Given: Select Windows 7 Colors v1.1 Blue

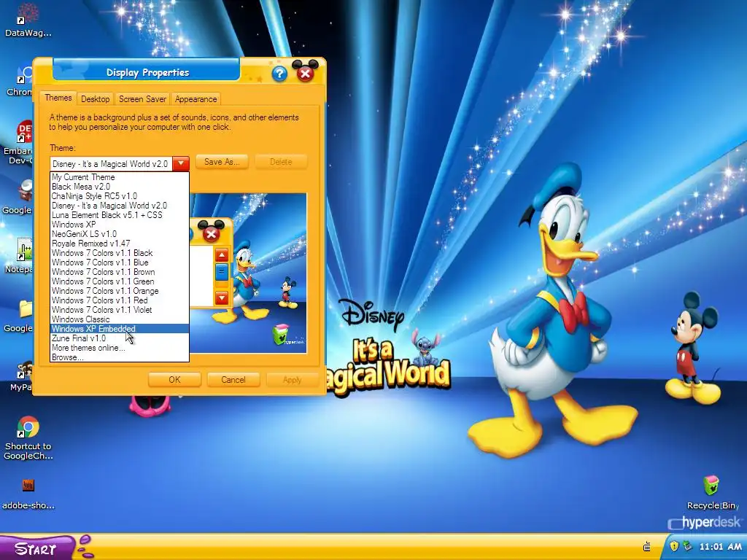Looking at the screenshot, I should [x=120, y=262].
